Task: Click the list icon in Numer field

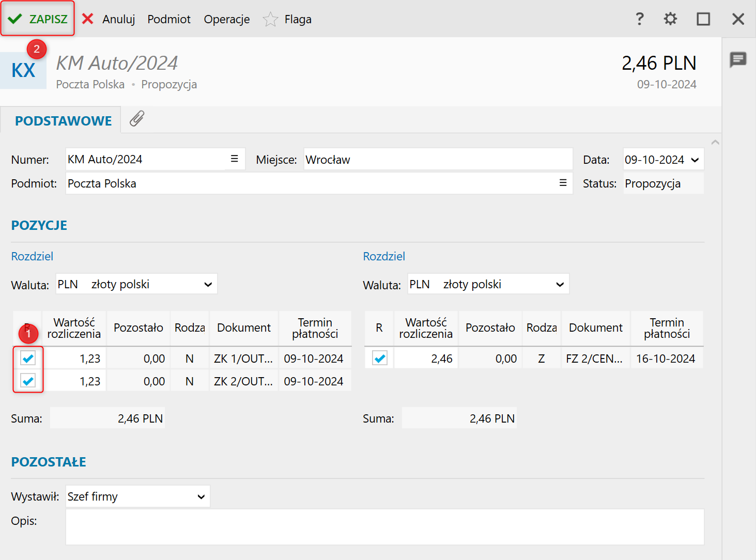Action: tap(234, 159)
